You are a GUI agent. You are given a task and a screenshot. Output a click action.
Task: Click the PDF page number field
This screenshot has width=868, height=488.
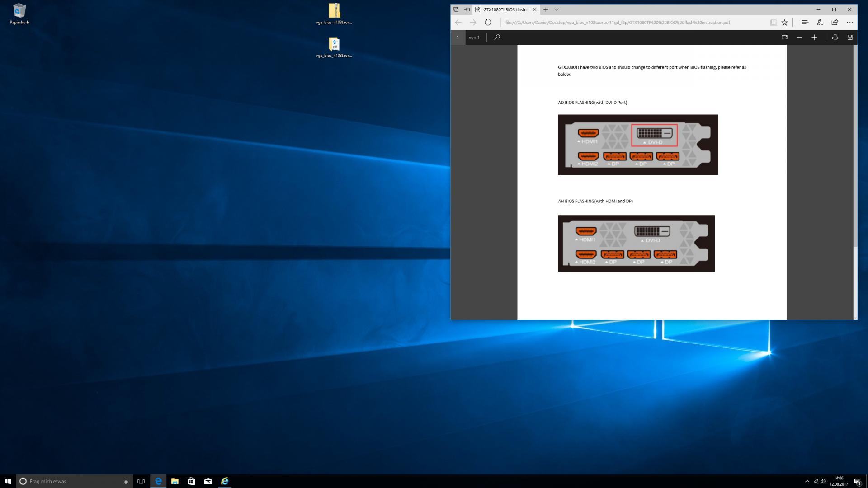tap(458, 37)
